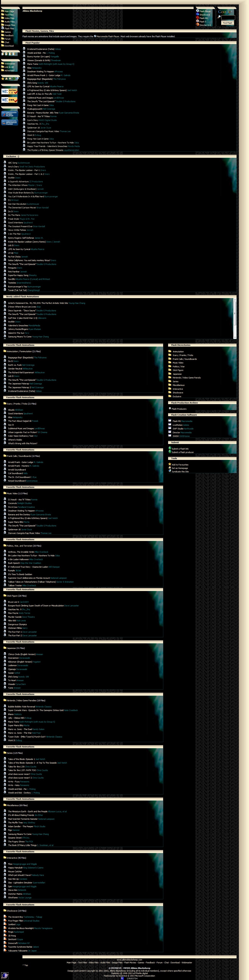Click the Google logo above search box
249x980 pixels.
[x=225, y=12]
